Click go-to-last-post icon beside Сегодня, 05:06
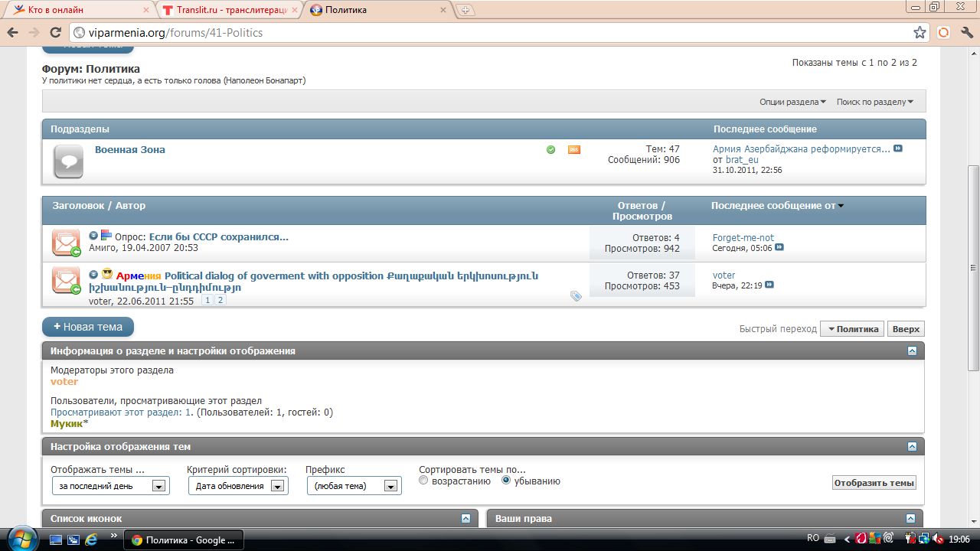This screenshot has height=551, width=980. [779, 248]
